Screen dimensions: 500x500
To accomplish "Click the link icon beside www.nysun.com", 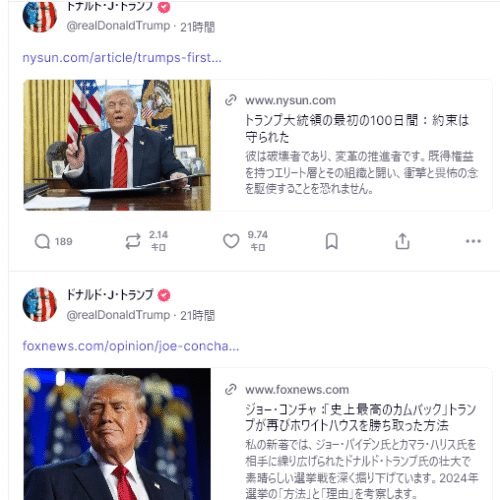I will click(231, 100).
